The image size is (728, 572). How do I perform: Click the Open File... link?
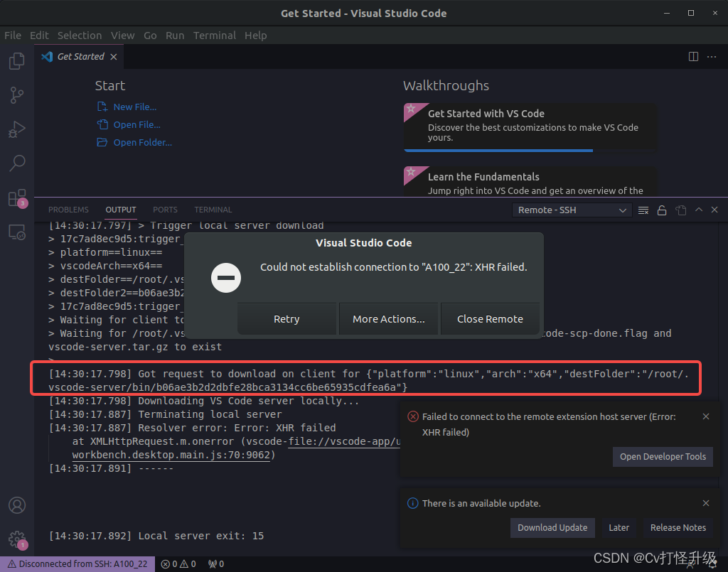pos(137,125)
